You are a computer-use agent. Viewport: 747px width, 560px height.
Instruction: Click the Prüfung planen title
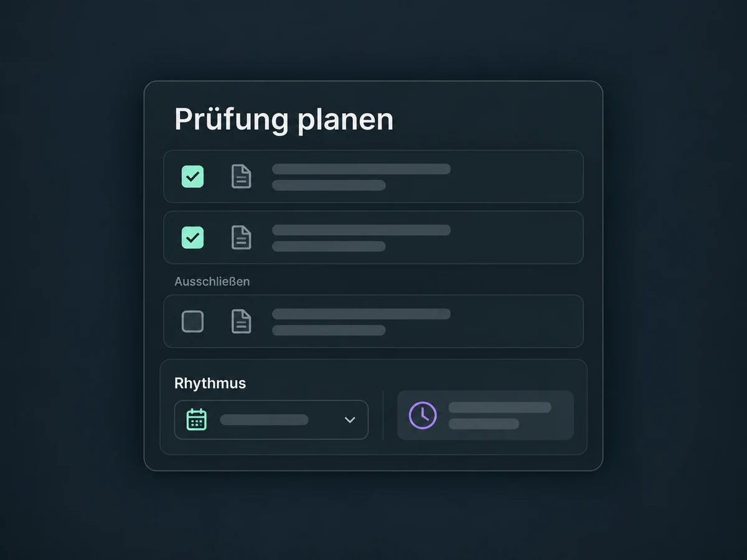pyautogui.click(x=284, y=119)
